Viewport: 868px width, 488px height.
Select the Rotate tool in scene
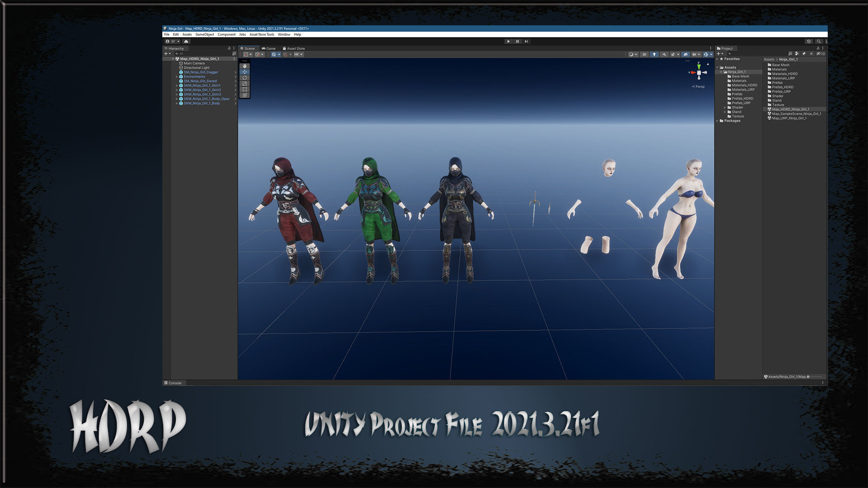(x=245, y=78)
